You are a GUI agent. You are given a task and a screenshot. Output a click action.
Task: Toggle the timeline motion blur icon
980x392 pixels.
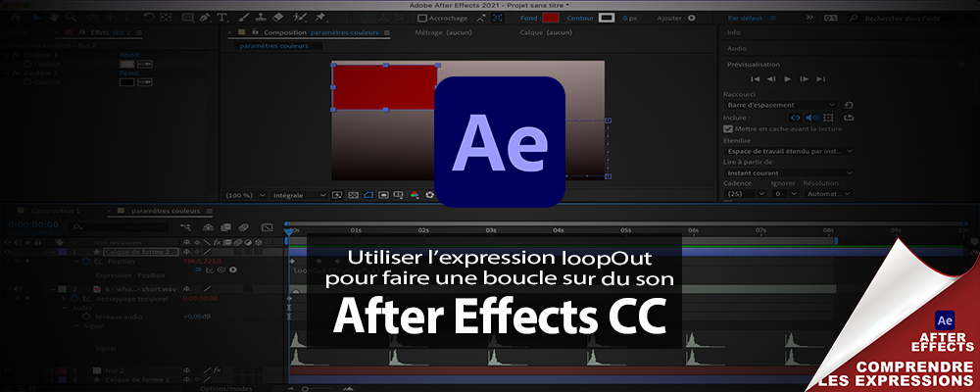click(244, 226)
